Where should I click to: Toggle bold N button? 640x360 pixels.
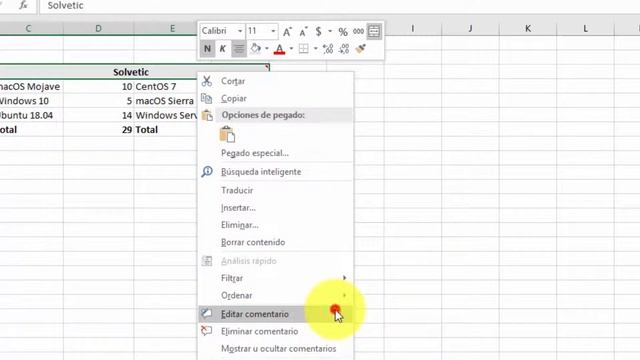pyautogui.click(x=207, y=49)
